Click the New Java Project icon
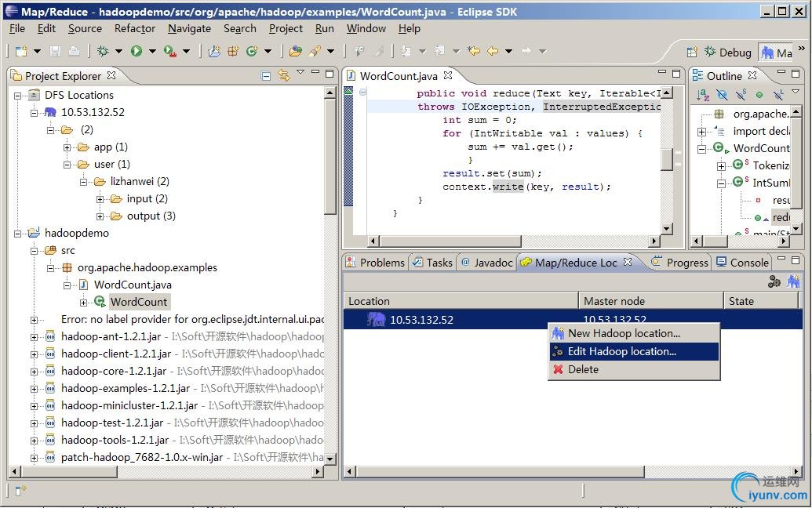The image size is (812, 508). pyautogui.click(x=214, y=51)
